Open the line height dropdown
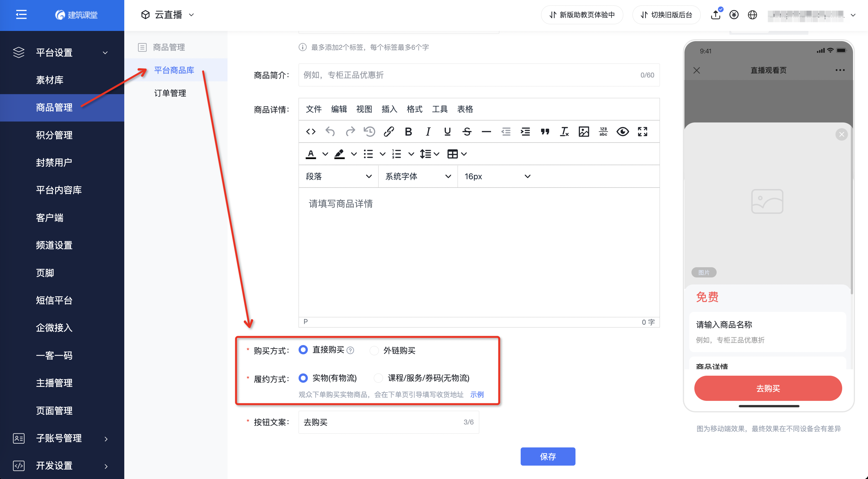Image resolution: width=868 pixels, height=479 pixels. [430, 154]
